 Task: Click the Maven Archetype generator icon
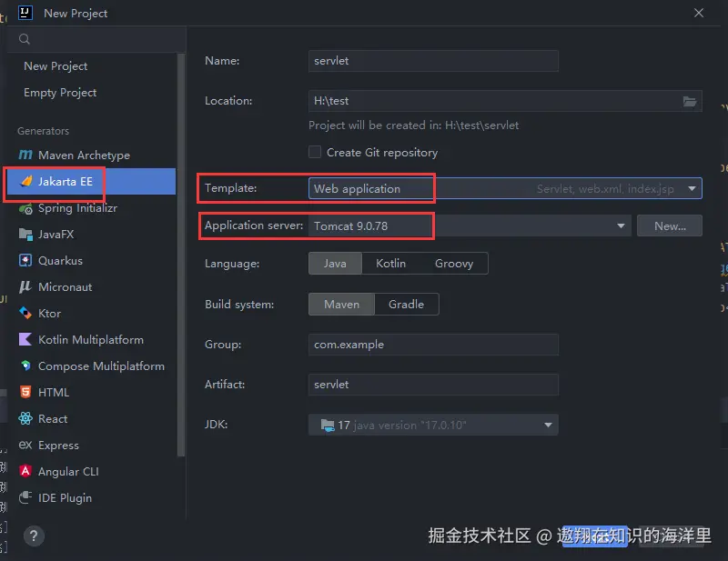coord(25,155)
